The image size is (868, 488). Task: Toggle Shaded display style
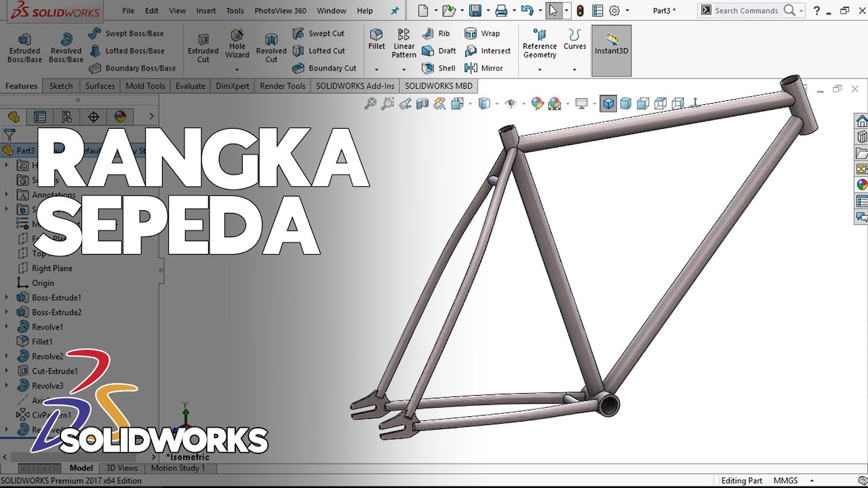(x=626, y=104)
